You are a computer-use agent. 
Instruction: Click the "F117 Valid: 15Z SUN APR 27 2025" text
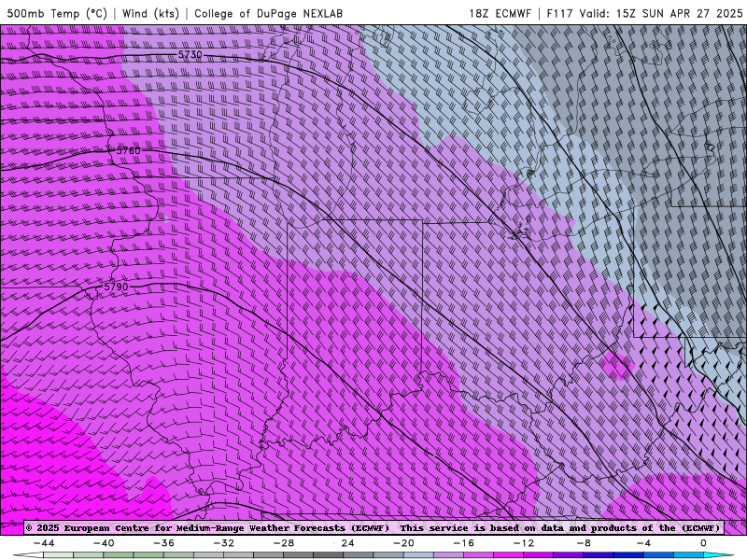point(644,13)
